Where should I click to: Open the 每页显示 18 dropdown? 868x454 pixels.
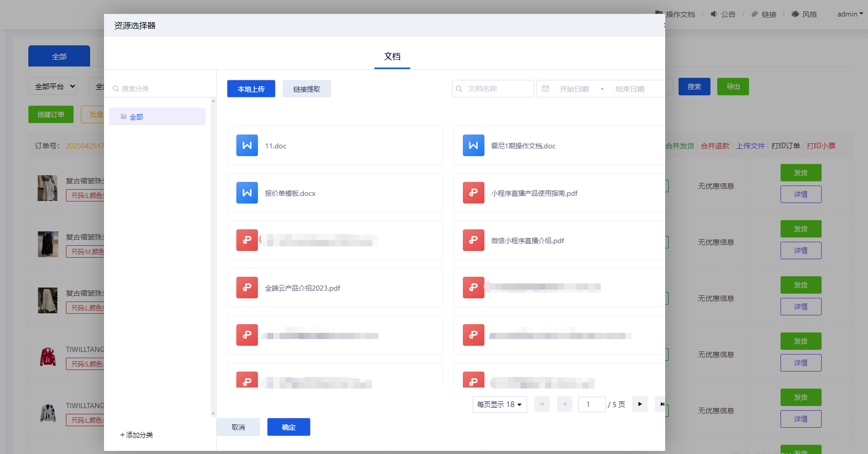coord(499,405)
